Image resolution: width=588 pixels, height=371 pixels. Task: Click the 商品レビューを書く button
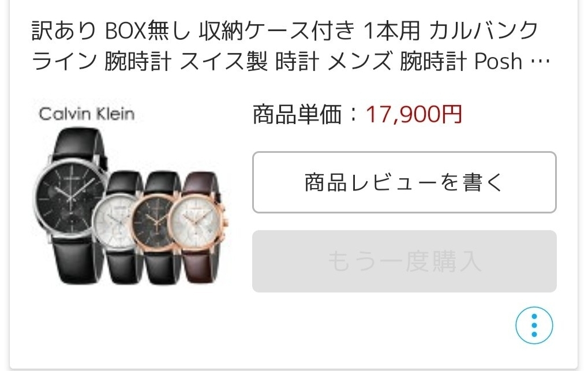click(x=405, y=182)
